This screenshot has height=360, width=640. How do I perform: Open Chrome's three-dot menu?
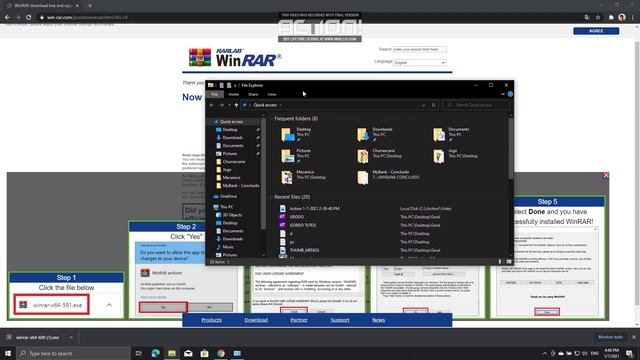pyautogui.click(x=633, y=18)
